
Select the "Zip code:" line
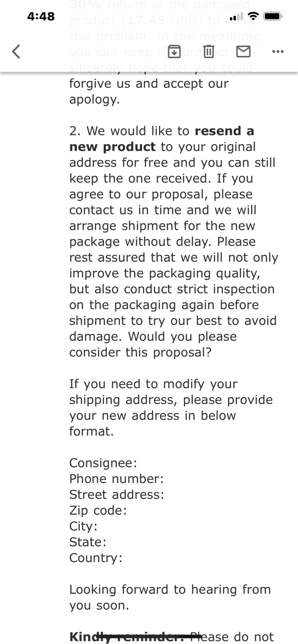point(98,510)
